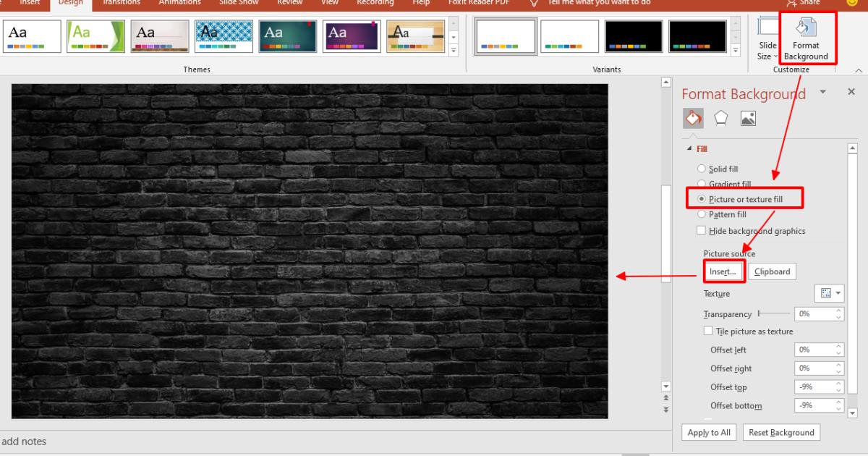
Task: Click the Apply to All button
Action: tap(708, 432)
